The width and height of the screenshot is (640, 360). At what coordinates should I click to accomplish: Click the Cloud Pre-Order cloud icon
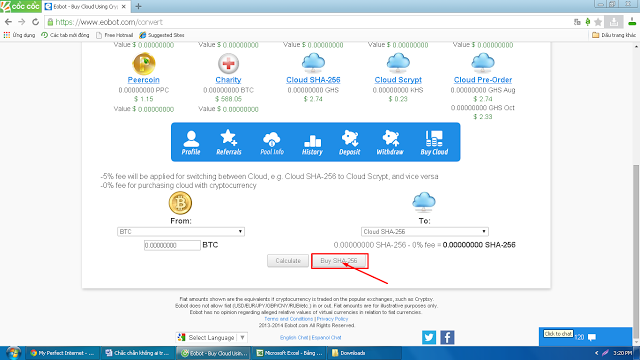483,63
